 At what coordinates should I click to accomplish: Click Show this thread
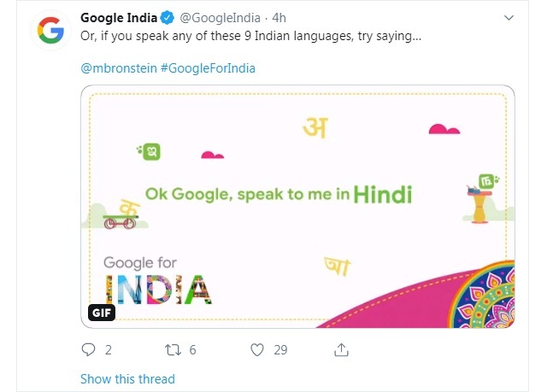click(x=127, y=378)
